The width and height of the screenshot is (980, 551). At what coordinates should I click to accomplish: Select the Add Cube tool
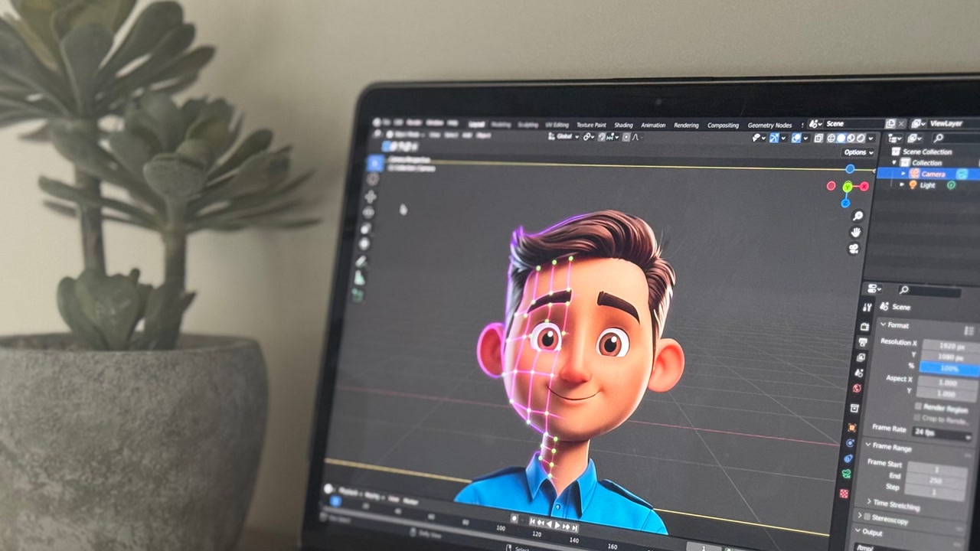(358, 295)
